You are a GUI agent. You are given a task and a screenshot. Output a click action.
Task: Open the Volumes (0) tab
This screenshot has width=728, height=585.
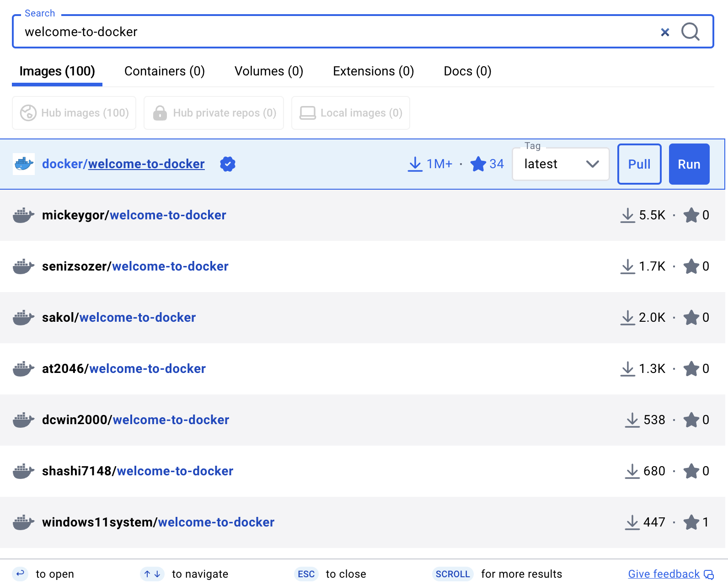click(x=269, y=71)
